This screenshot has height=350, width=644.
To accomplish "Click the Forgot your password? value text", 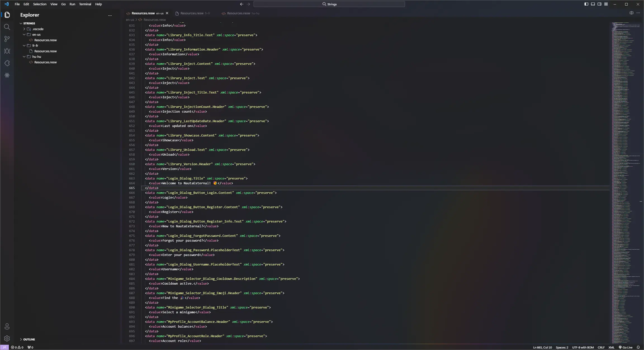I will (x=183, y=241).
